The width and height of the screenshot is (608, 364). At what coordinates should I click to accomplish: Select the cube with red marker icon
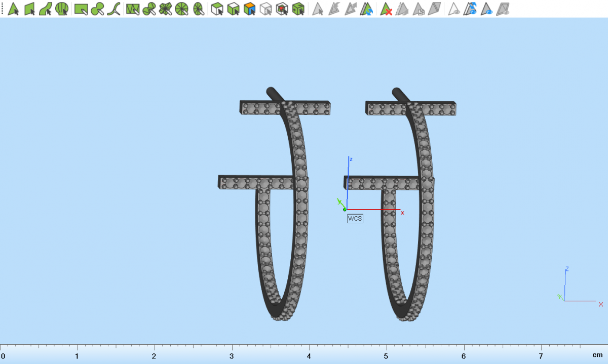point(282,9)
